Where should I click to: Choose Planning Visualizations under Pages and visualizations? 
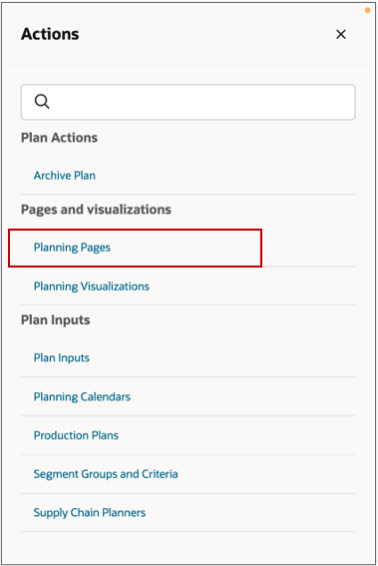click(x=91, y=286)
